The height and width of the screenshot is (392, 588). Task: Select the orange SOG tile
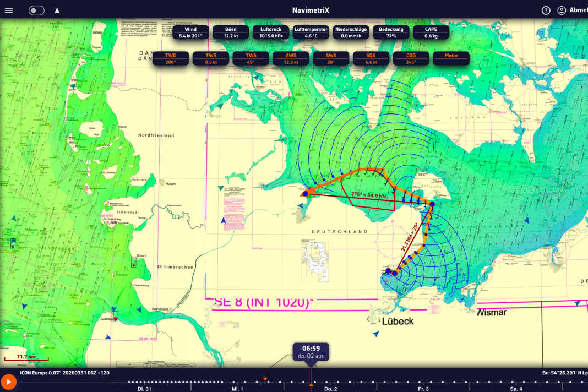371,58
